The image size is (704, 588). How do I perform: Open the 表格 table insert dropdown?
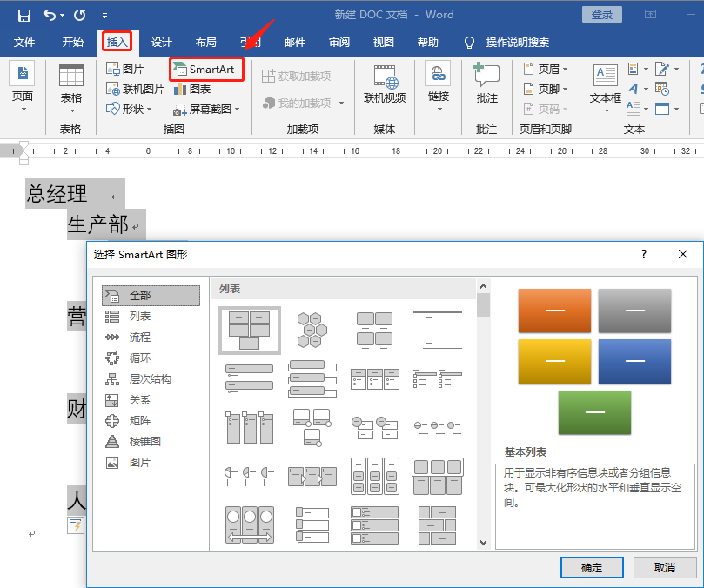(71, 89)
